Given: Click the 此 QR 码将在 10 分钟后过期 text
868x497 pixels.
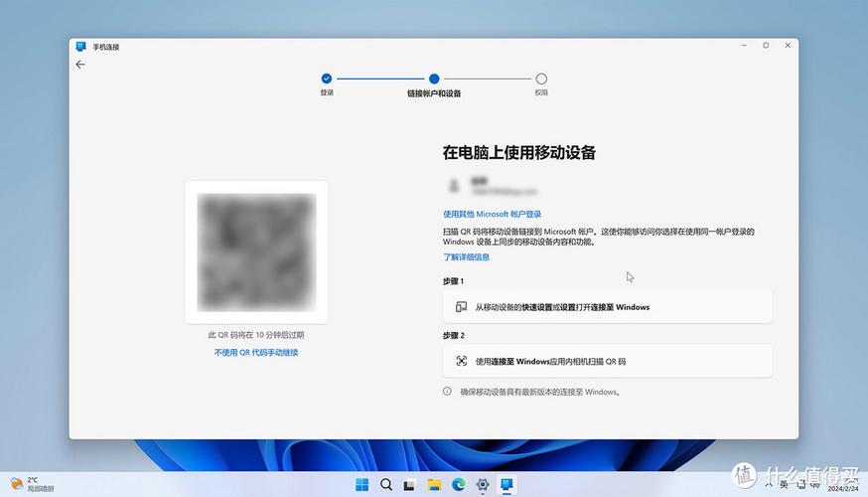Looking at the screenshot, I should [256, 335].
